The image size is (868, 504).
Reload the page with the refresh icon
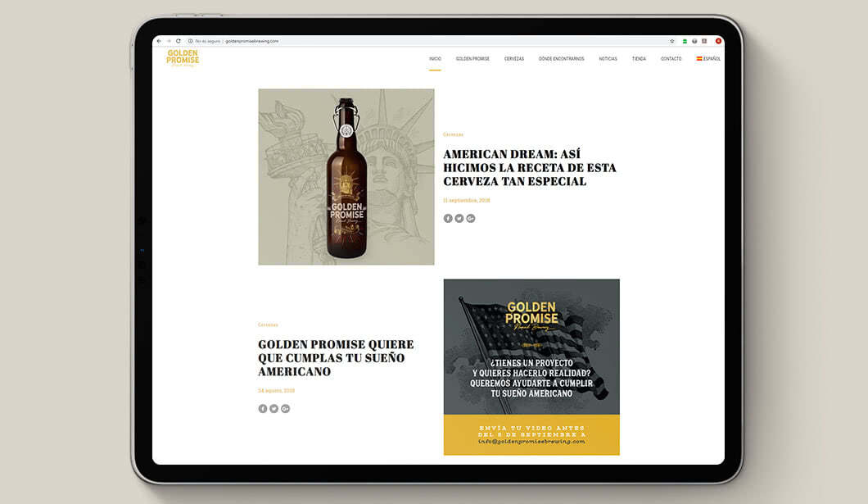(x=179, y=41)
